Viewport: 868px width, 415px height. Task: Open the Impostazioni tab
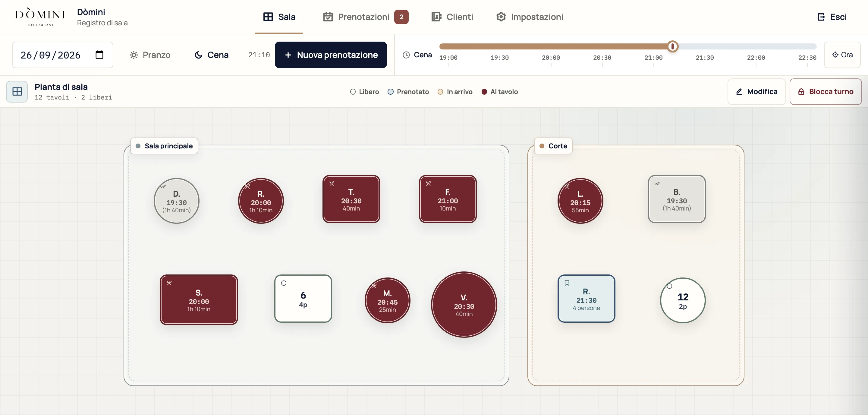(529, 17)
